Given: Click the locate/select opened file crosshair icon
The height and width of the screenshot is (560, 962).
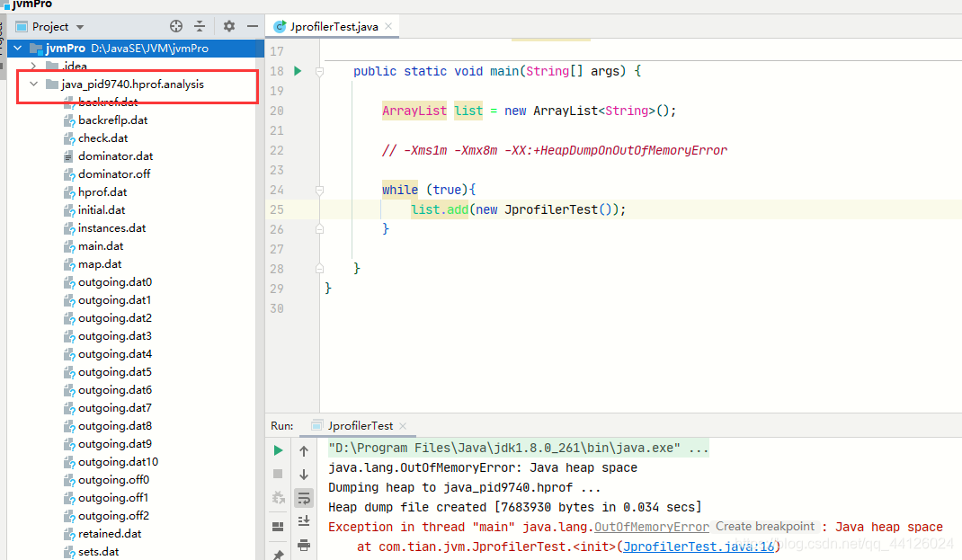Looking at the screenshot, I should pyautogui.click(x=176, y=26).
